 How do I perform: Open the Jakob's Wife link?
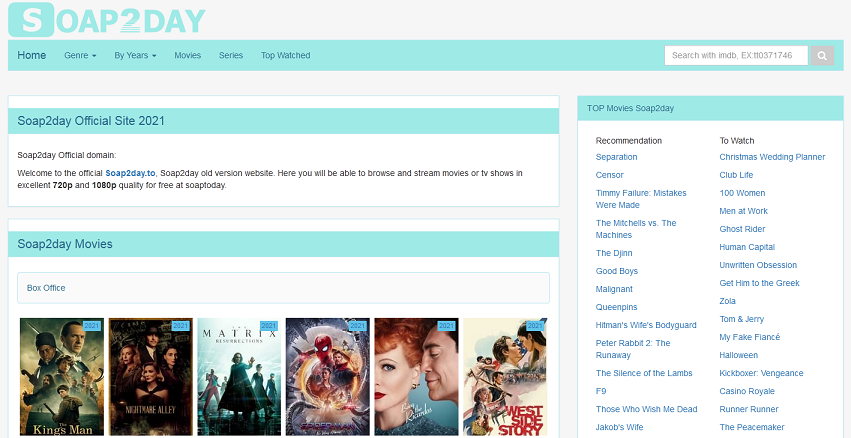click(619, 427)
